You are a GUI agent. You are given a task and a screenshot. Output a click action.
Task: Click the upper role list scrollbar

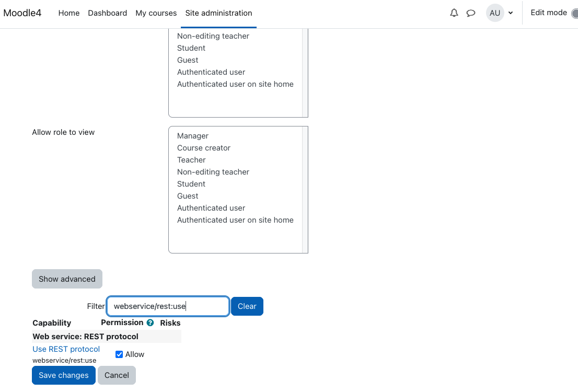(305, 73)
